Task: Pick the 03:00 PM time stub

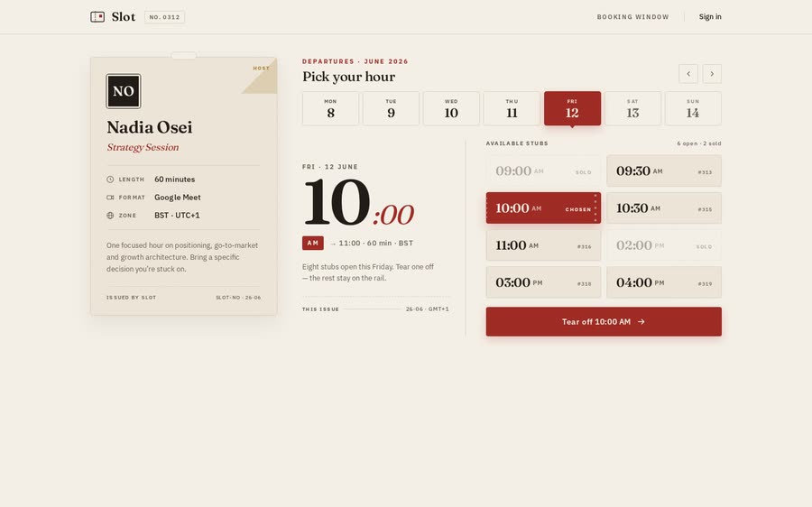Action: point(543,282)
